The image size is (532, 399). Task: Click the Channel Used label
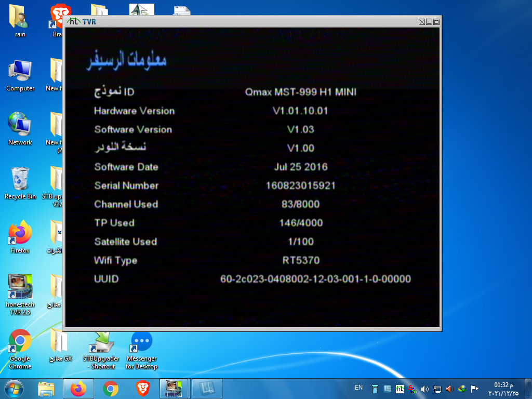(126, 204)
